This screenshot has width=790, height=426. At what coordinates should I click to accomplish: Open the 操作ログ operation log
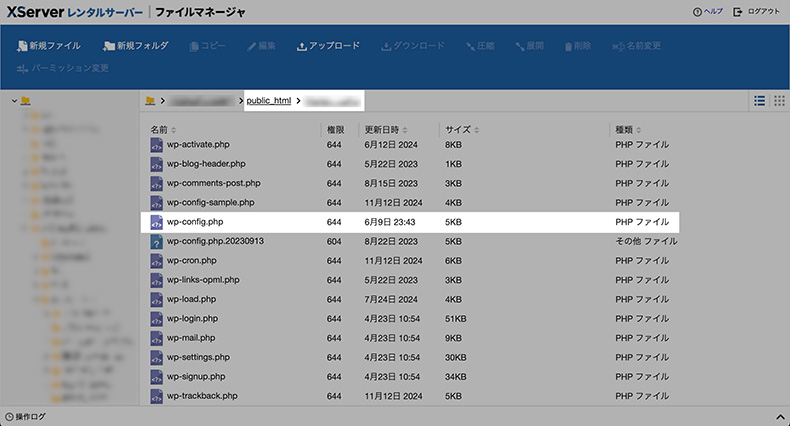pyautogui.click(x=25, y=416)
